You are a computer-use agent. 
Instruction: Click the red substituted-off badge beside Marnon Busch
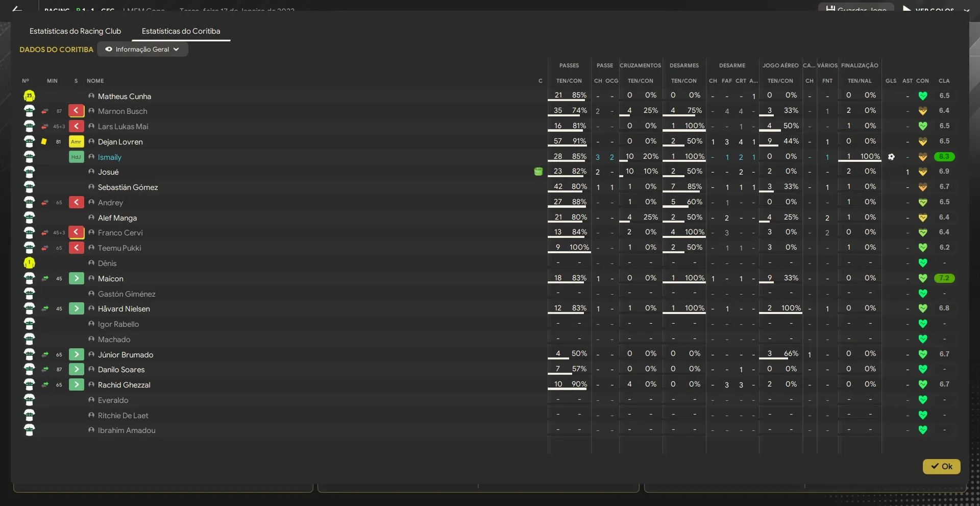point(76,111)
